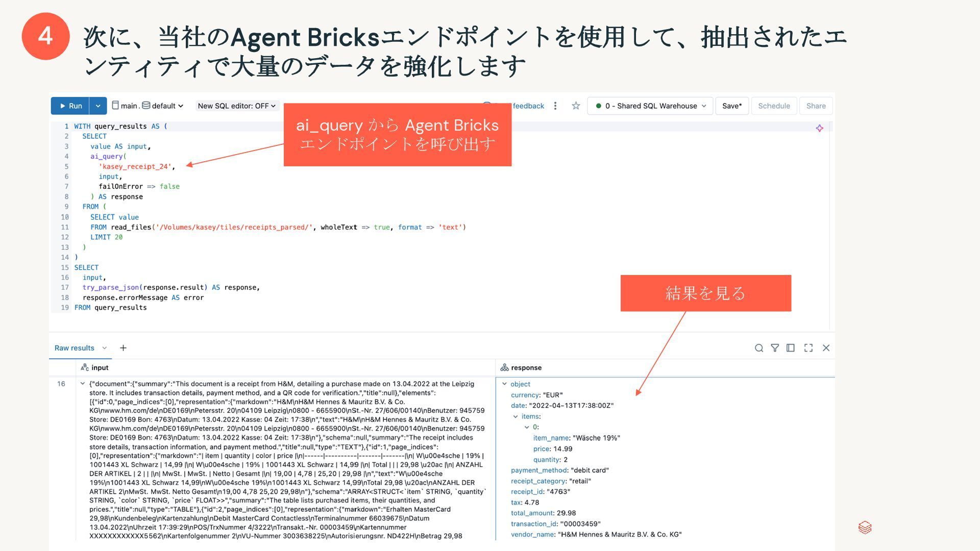Toggle New SQL editor OFF switch

(237, 106)
